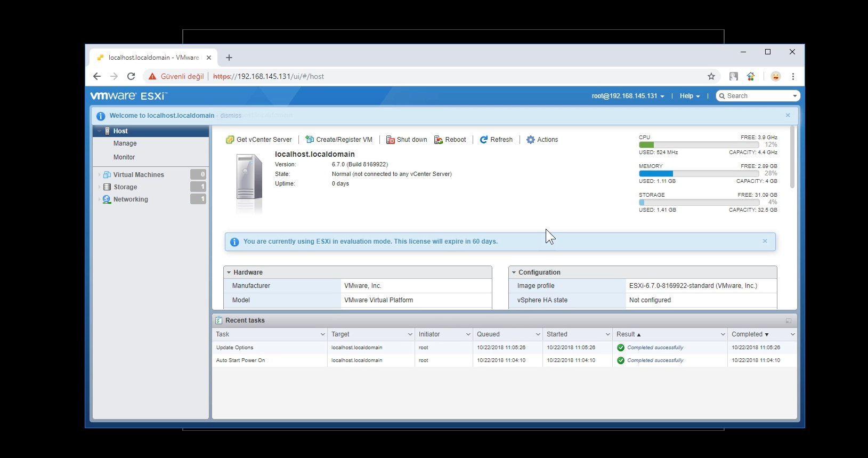Open Create/Register VM wizard

[339, 140]
